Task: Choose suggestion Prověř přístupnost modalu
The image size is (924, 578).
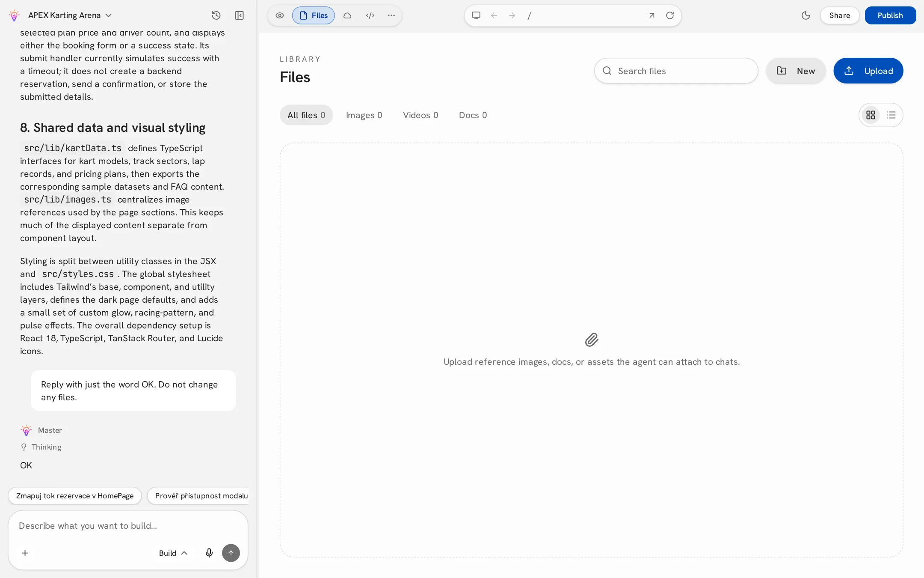Action: pos(198,496)
